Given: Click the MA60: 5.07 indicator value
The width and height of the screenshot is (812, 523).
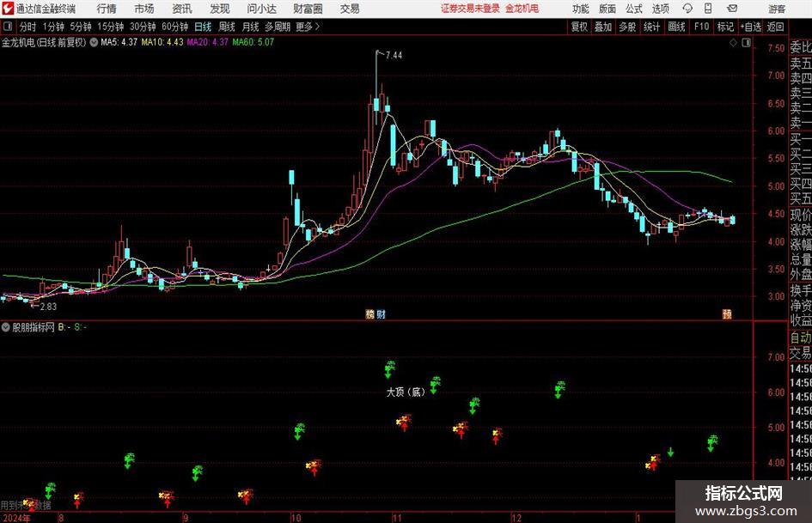Looking at the screenshot, I should (x=253, y=42).
